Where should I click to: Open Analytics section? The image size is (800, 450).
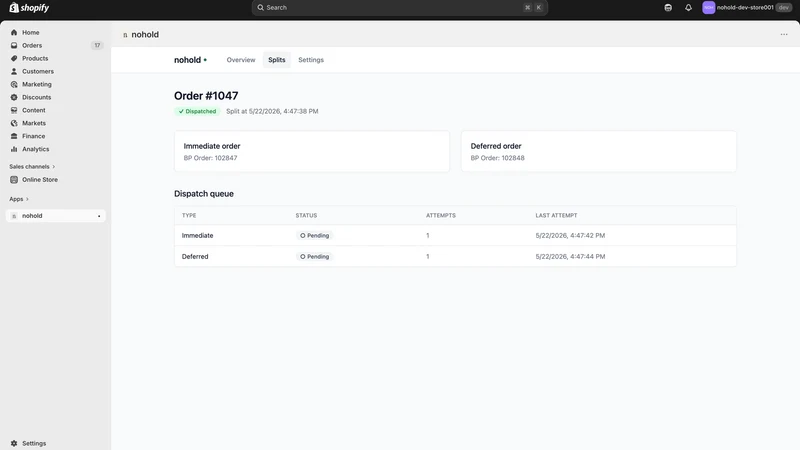point(35,149)
